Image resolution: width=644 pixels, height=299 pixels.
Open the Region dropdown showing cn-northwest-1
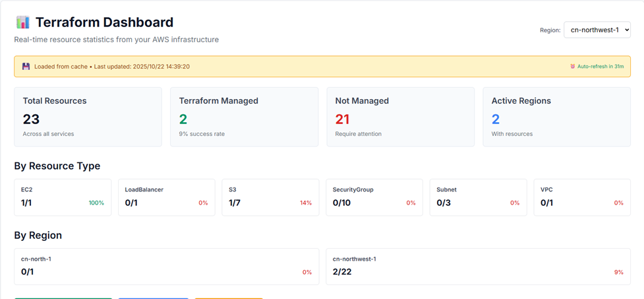coord(597,30)
